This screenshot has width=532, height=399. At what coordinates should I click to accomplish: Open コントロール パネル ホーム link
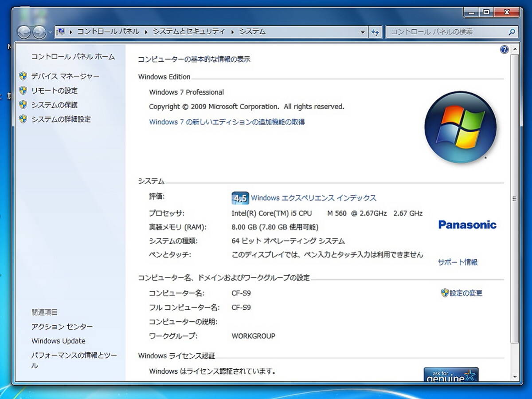coord(73,57)
